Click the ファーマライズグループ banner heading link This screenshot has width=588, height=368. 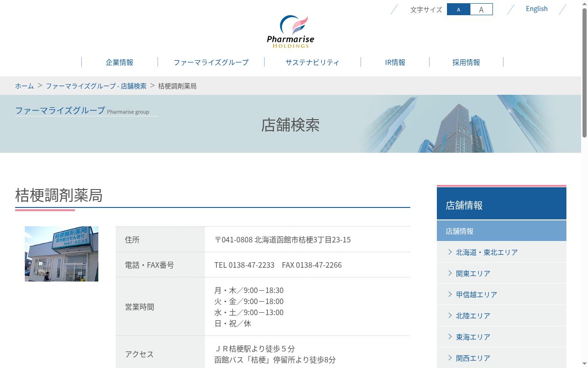(x=60, y=110)
